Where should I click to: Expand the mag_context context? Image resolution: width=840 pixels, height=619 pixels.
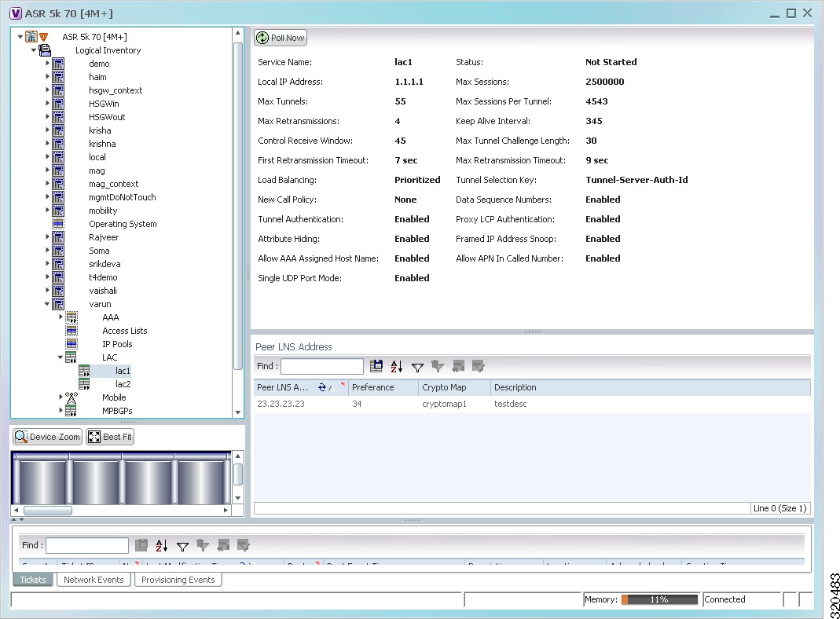click(x=47, y=184)
